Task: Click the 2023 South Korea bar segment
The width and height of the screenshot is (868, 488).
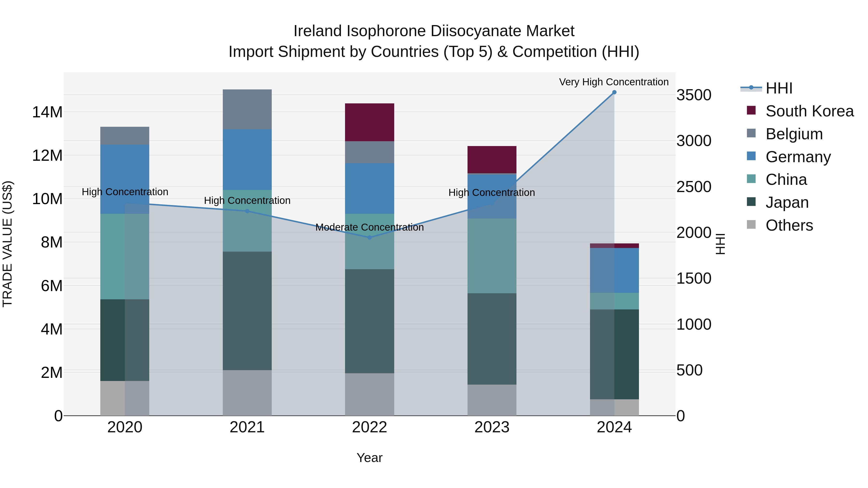Action: [492, 160]
